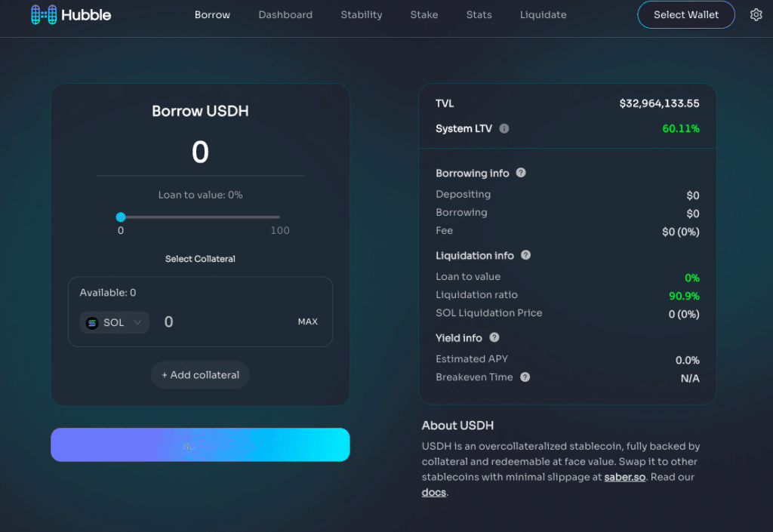Click the System LTV value 60.11%
Screen dimensions: 773x532
(x=681, y=128)
